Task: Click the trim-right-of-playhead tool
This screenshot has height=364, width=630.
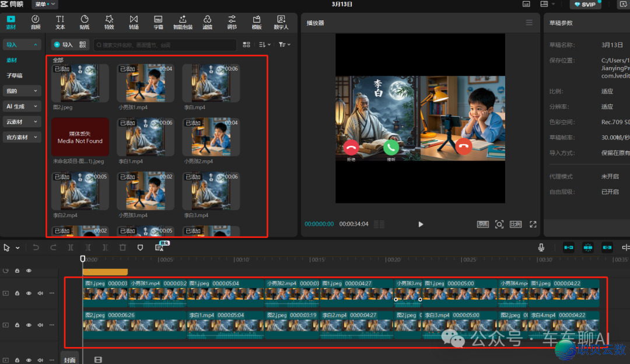Action: (x=105, y=247)
